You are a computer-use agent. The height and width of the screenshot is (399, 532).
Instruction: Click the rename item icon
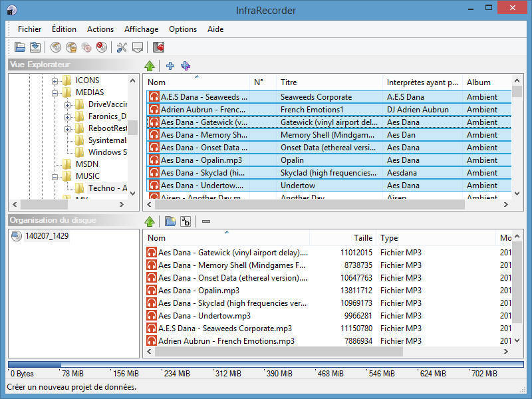point(186,221)
